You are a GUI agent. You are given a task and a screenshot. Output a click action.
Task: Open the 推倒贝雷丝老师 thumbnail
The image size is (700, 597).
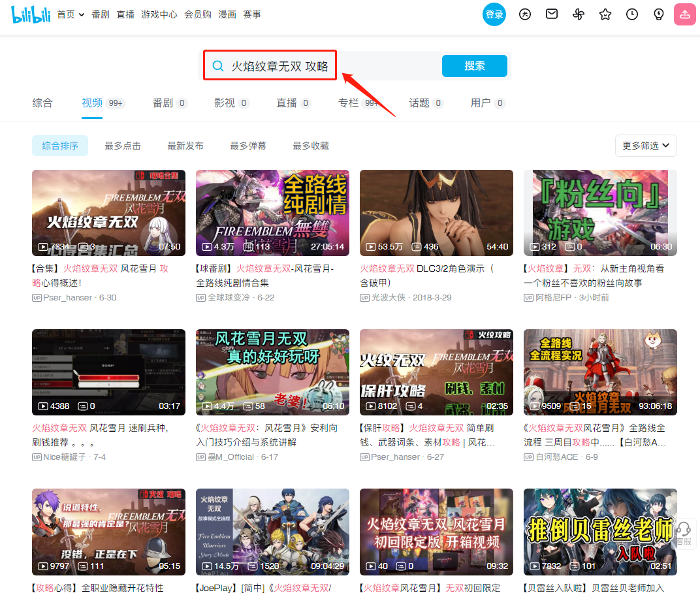[600, 532]
